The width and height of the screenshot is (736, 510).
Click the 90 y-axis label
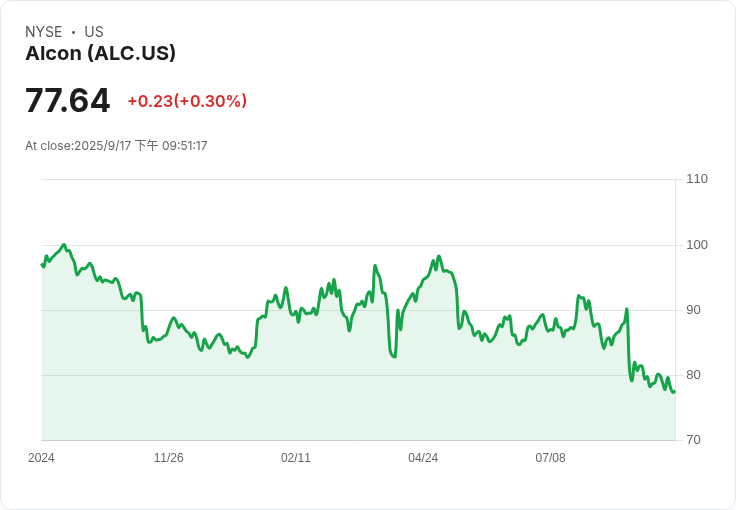coord(693,310)
